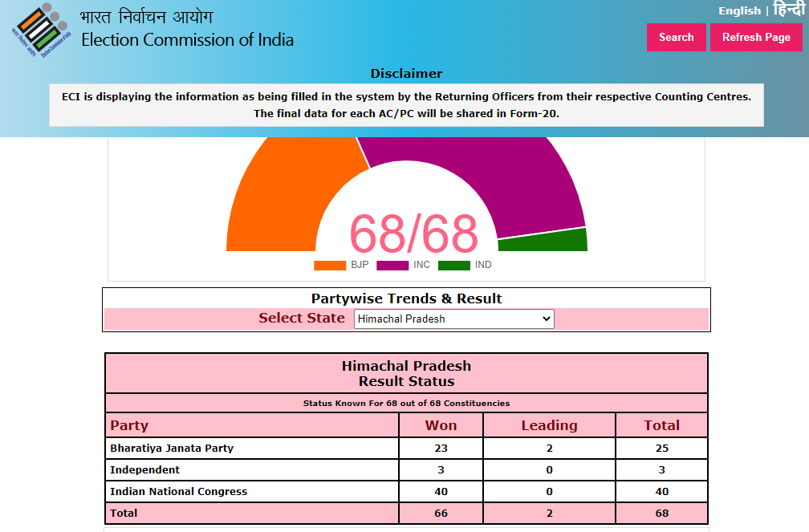Click the Status Known For 68 Constituencies text
809x532 pixels.
click(407, 403)
